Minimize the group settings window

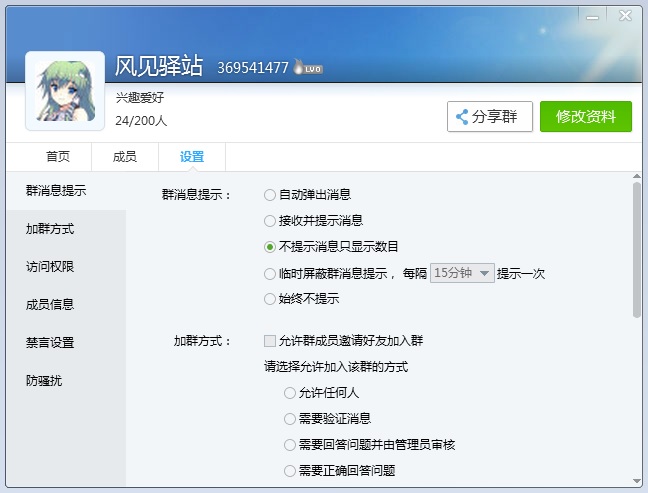(592, 17)
